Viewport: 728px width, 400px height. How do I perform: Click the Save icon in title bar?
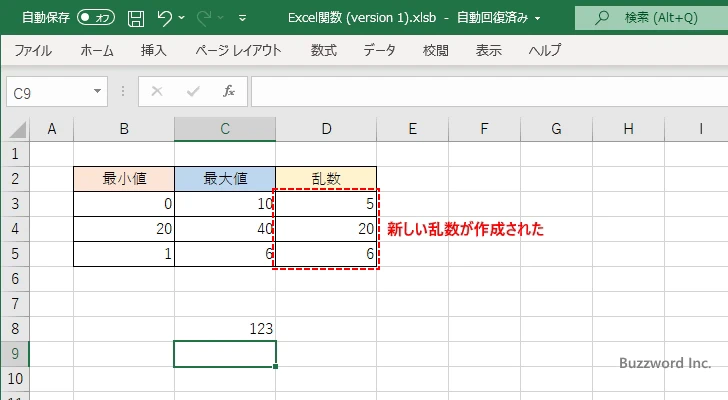136,17
